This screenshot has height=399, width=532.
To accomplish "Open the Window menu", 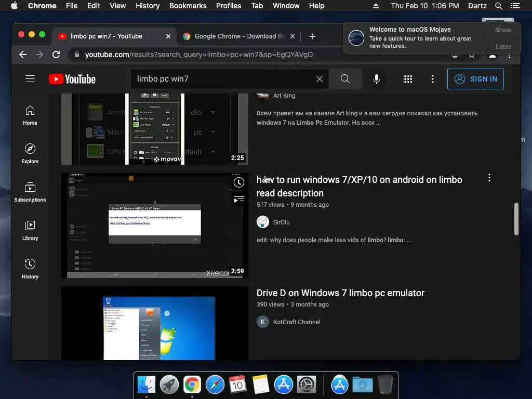I will point(286,6).
